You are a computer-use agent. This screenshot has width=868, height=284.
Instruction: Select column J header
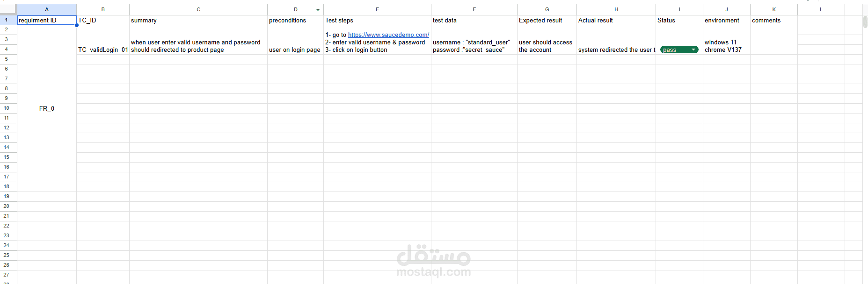coord(727,9)
